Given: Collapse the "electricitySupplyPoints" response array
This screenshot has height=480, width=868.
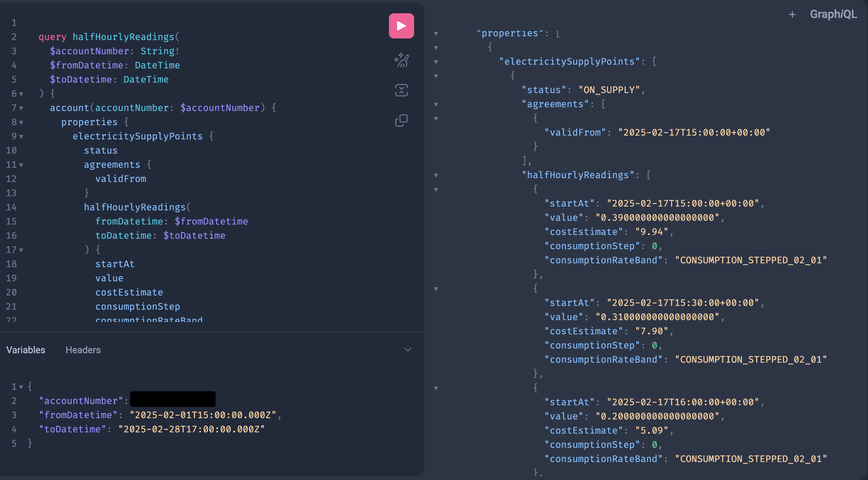Looking at the screenshot, I should (436, 62).
